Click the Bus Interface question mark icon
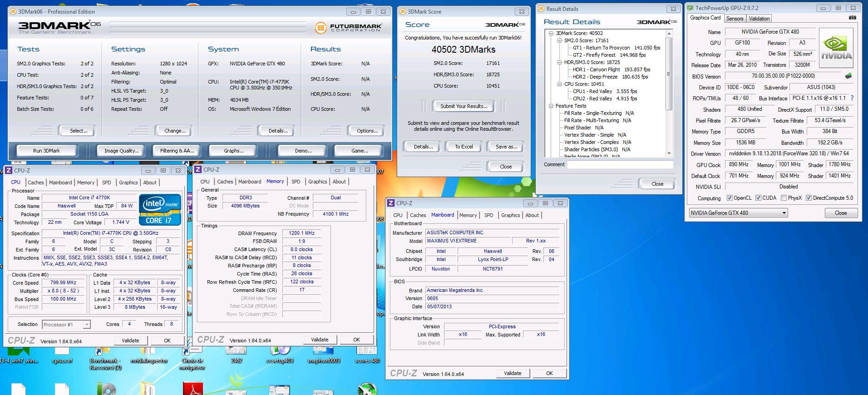The height and width of the screenshot is (395, 868). tap(852, 98)
